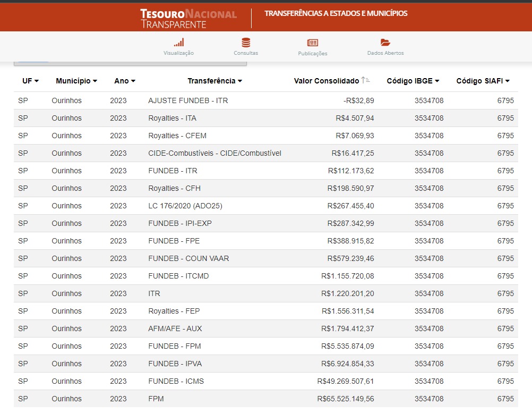Select the FUNDEB - IPVA cell
Viewport: 532px width, 413px height.
175,364
